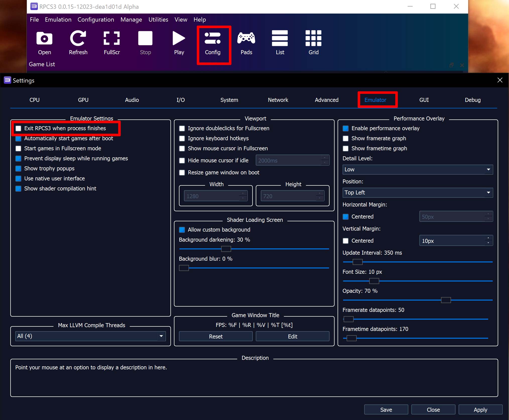Image resolution: width=509 pixels, height=420 pixels.
Task: Close the Settings dialog with X
Action: click(x=500, y=80)
